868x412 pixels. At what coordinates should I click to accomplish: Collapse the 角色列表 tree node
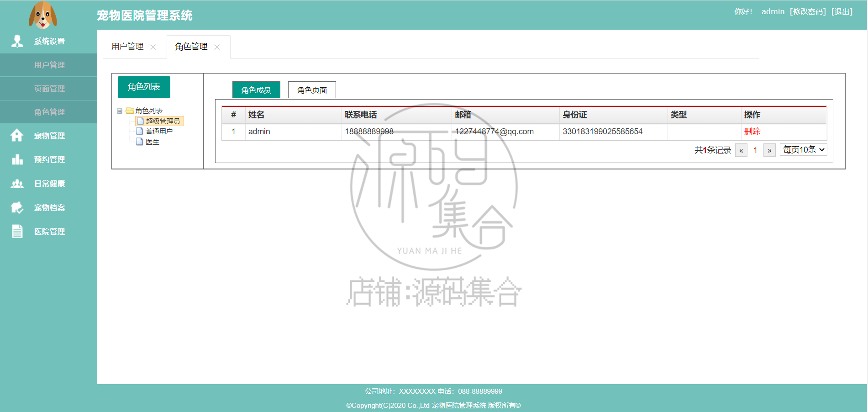(x=120, y=111)
